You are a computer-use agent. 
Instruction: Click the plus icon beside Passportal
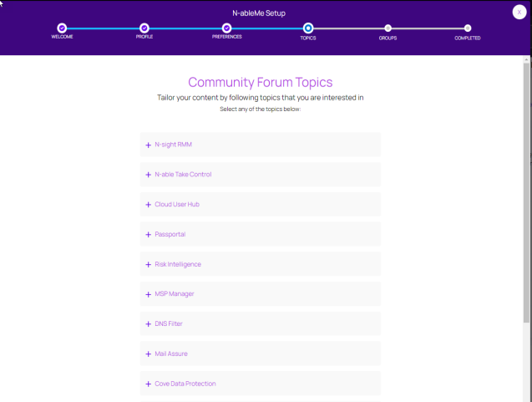(x=149, y=235)
